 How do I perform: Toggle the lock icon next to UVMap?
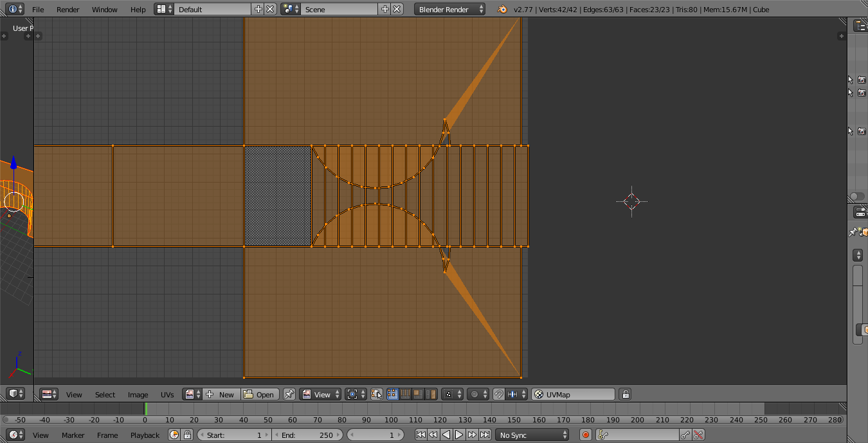(625, 395)
